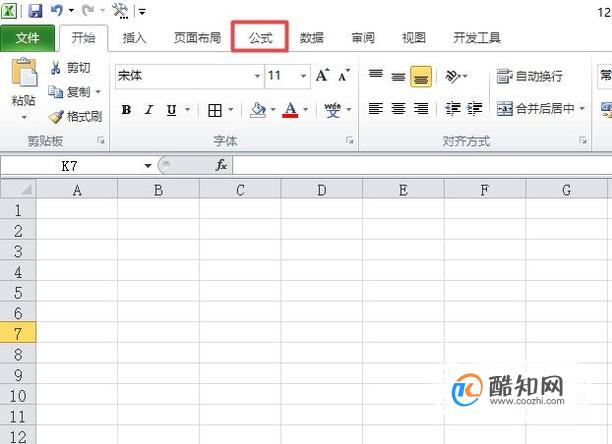This screenshot has height=444, width=612.
Task: Click the decrease indent icon
Action: (452, 108)
